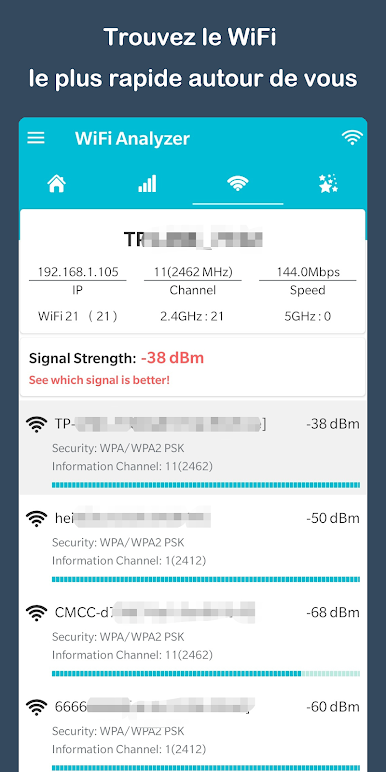This screenshot has width=386, height=772.
Task: Select the IP address 192.168.1.105 field
Action: pyautogui.click(x=78, y=272)
